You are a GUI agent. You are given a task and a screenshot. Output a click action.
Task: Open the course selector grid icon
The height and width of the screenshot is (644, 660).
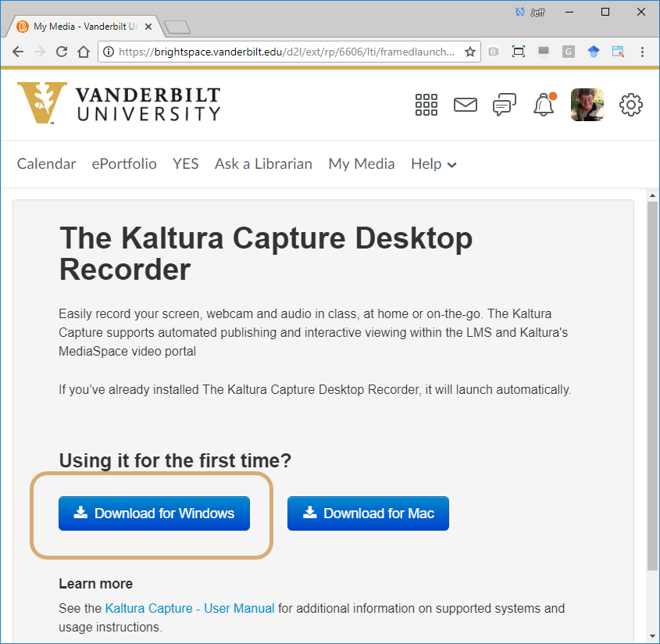(426, 105)
